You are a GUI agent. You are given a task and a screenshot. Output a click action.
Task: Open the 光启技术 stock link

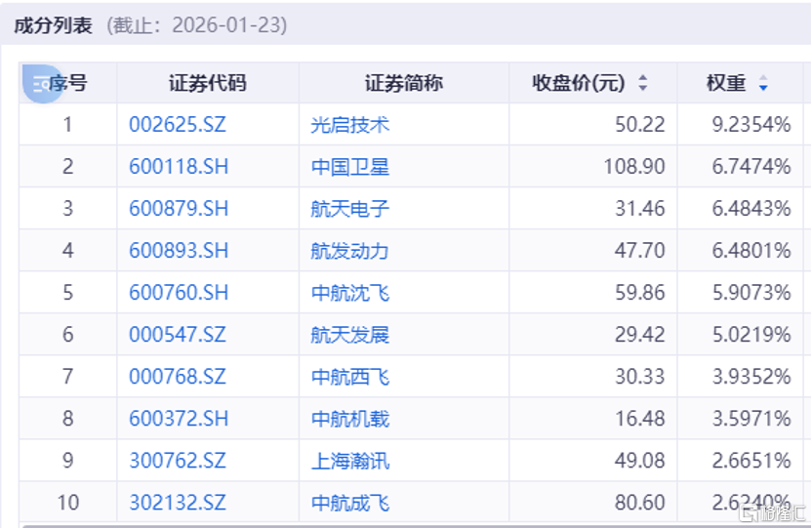[x=350, y=125]
